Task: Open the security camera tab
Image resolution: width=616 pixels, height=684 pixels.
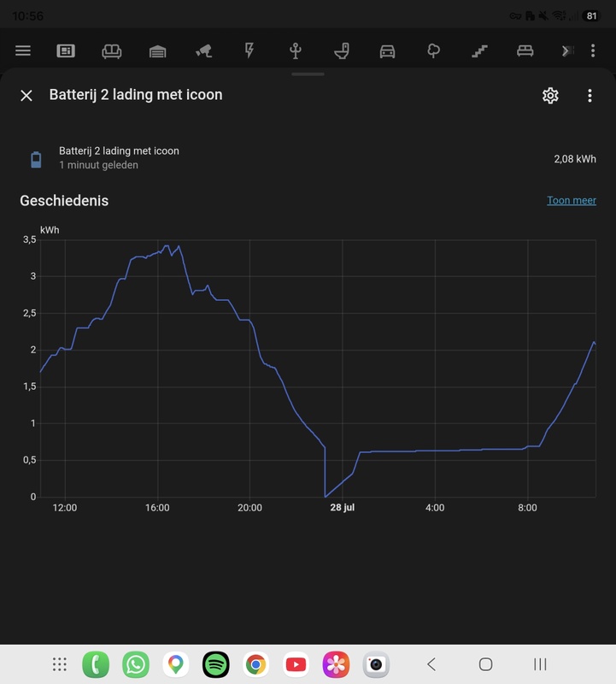Action: (x=203, y=51)
